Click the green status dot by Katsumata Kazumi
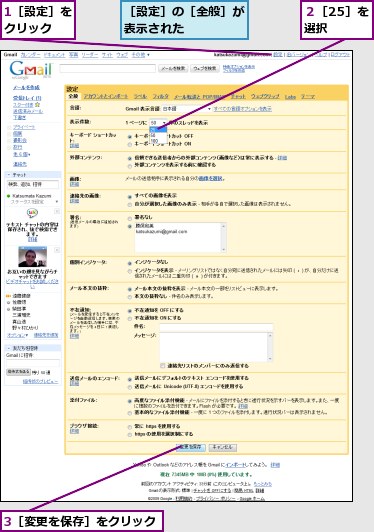 coord(9,196)
